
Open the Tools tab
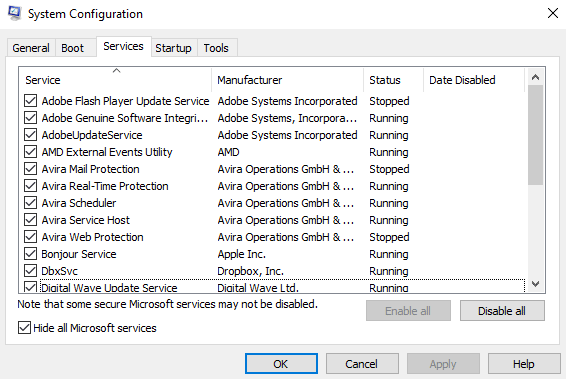[216, 48]
